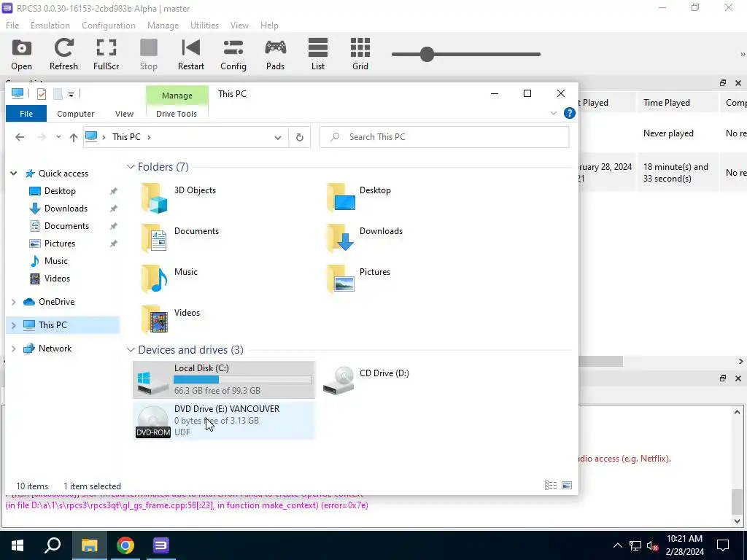Open Videos in Quick access
Screen dimensions: 747x560
(x=57, y=279)
